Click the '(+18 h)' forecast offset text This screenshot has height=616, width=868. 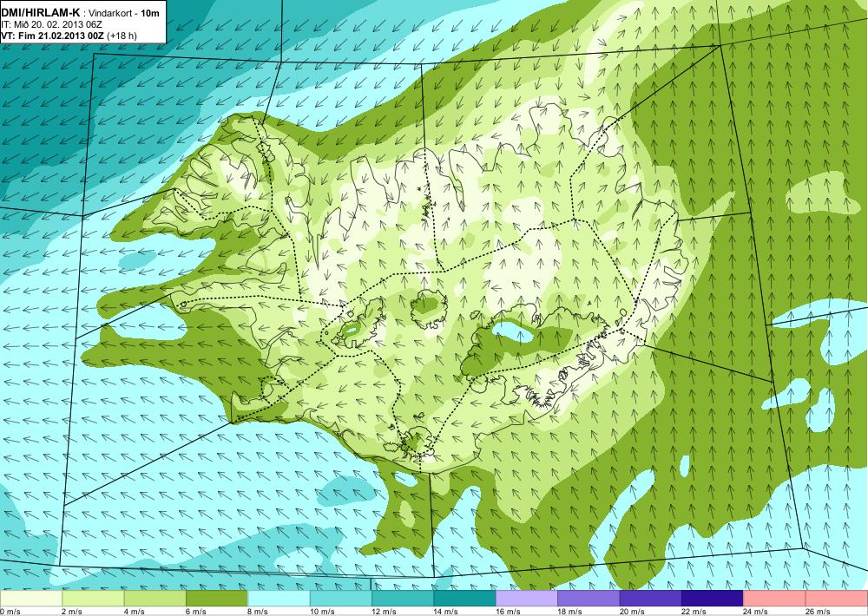pos(122,36)
